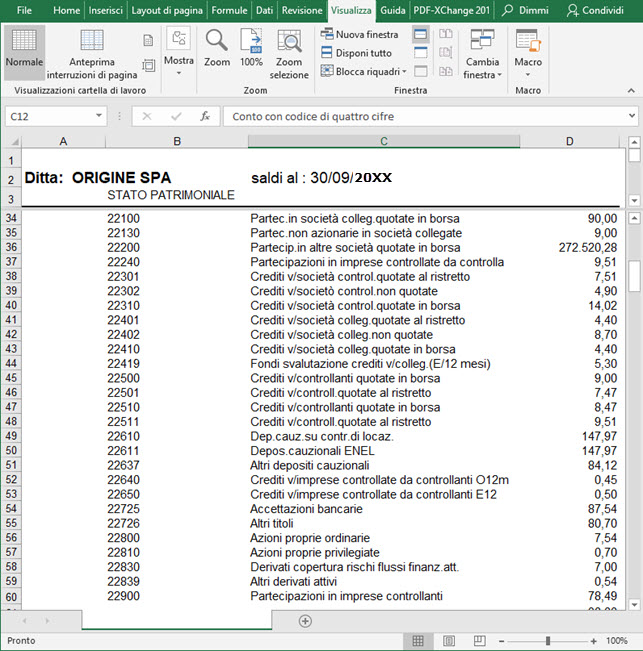643x651 pixels.
Task: Click previous sheet navigation arrow
Action: (x=24, y=621)
